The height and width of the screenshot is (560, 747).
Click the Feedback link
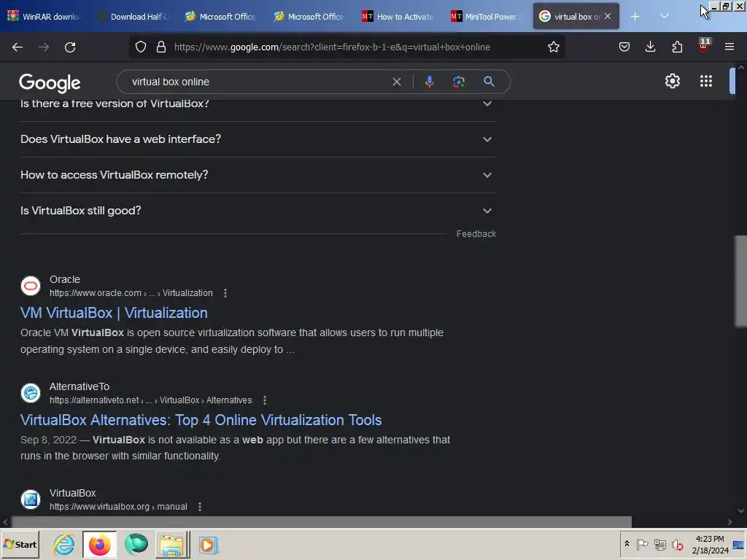(x=476, y=234)
